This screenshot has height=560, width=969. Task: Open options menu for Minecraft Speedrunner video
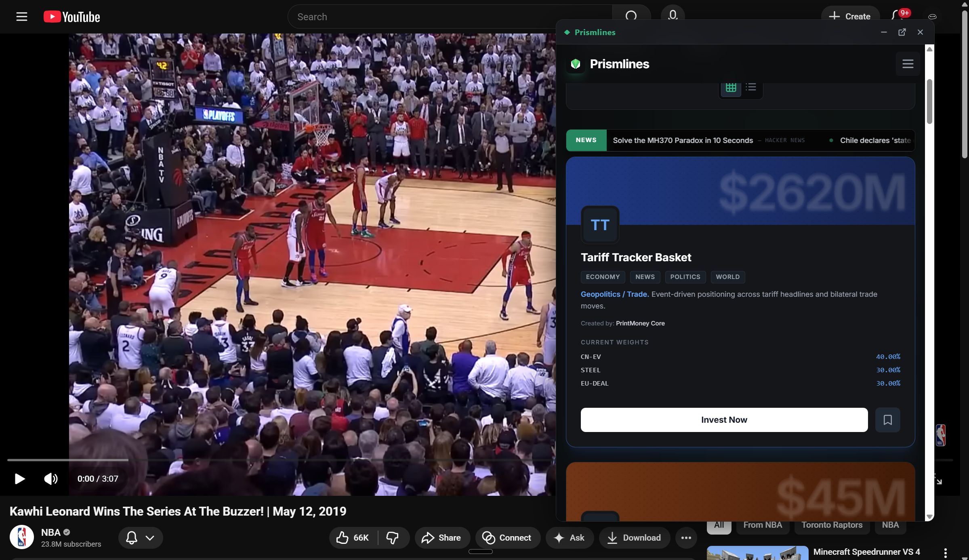[x=945, y=553]
